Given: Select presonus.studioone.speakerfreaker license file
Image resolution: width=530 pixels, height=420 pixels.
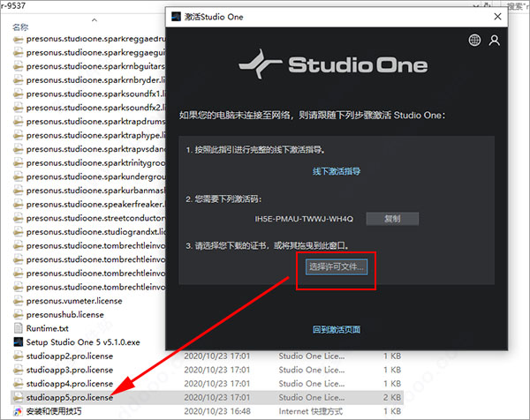Looking at the screenshot, I should [96, 204].
